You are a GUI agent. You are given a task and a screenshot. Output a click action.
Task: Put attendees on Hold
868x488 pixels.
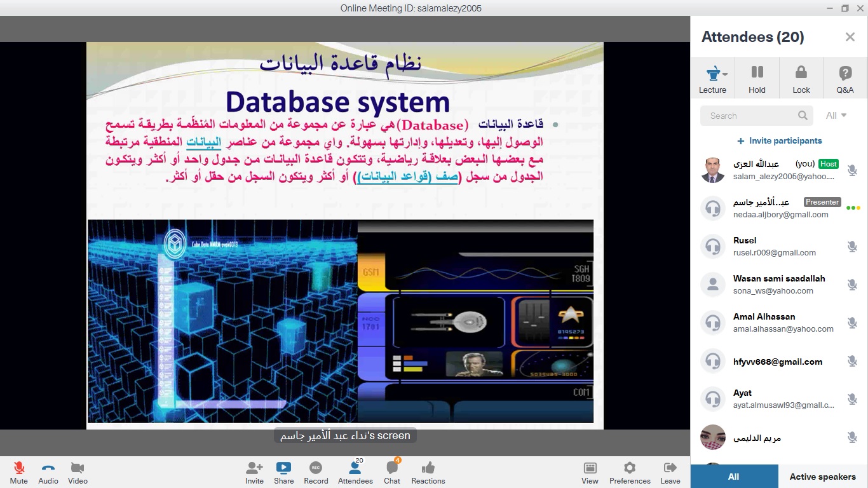tap(757, 78)
